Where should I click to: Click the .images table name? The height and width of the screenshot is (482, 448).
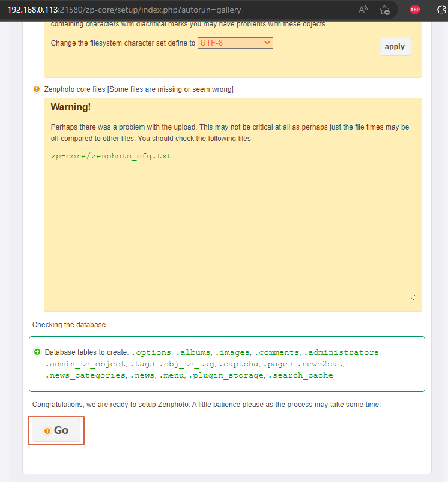pyautogui.click(x=232, y=352)
